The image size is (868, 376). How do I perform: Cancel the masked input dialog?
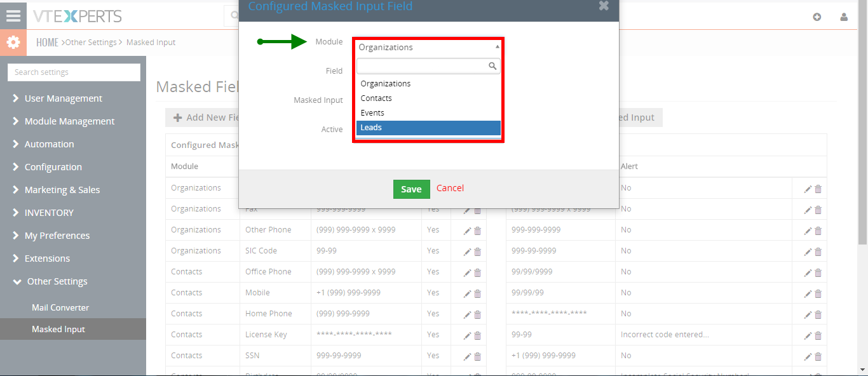(x=450, y=188)
